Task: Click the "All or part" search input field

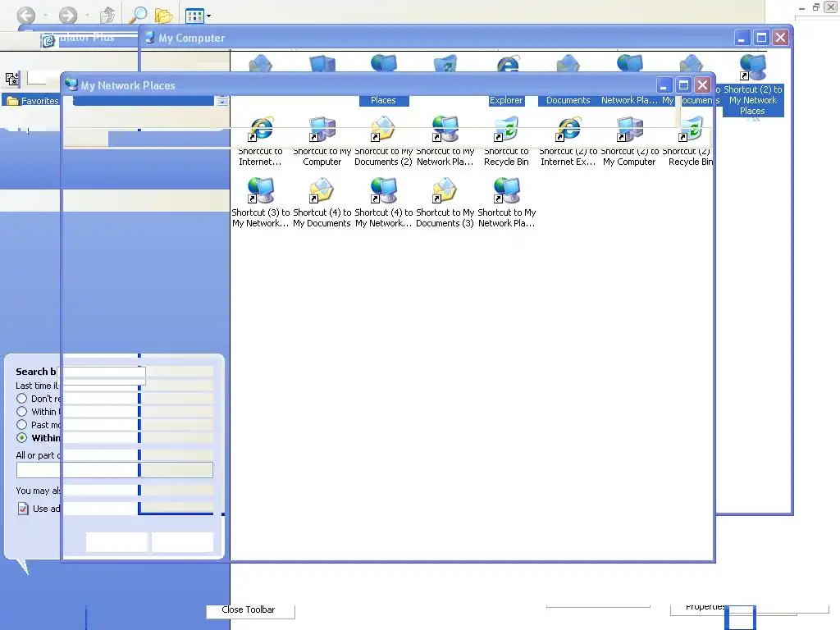Action: (x=115, y=470)
